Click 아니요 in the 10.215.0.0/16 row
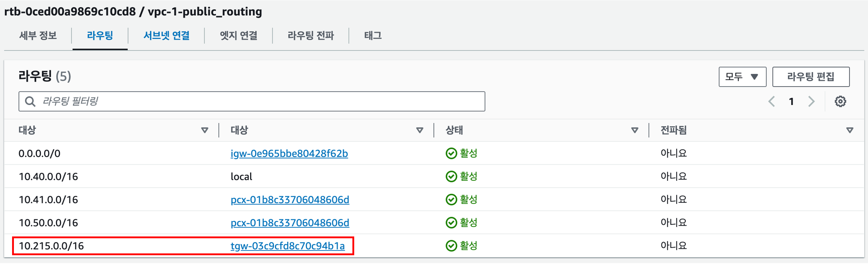Viewport: 868px width, 264px height. pos(674,246)
